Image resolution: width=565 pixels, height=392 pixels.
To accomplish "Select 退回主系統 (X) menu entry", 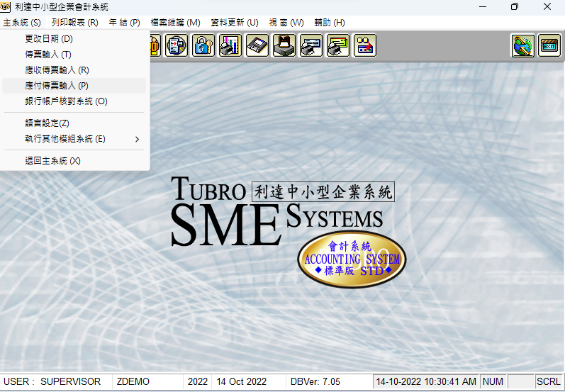I will click(74, 161).
